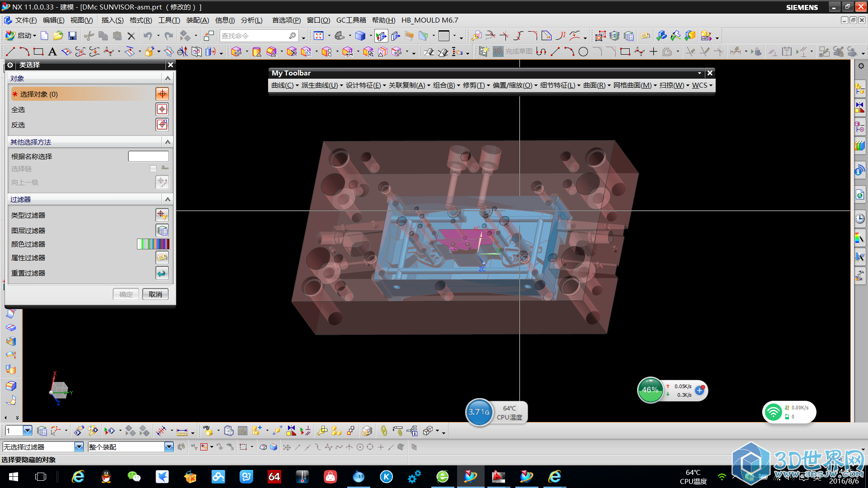Click the Select Objects crosshair icon
The image size is (868, 488).
(162, 94)
